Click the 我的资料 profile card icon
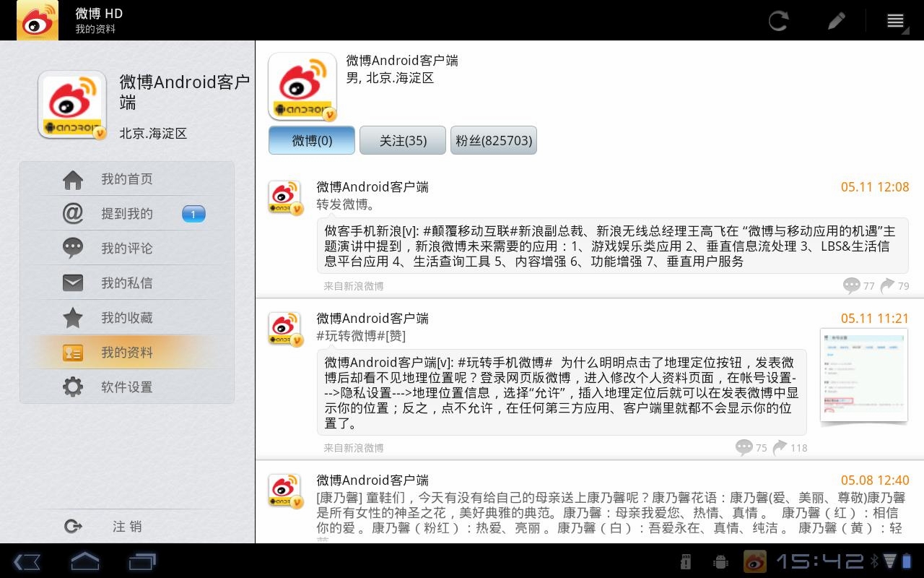 73,353
